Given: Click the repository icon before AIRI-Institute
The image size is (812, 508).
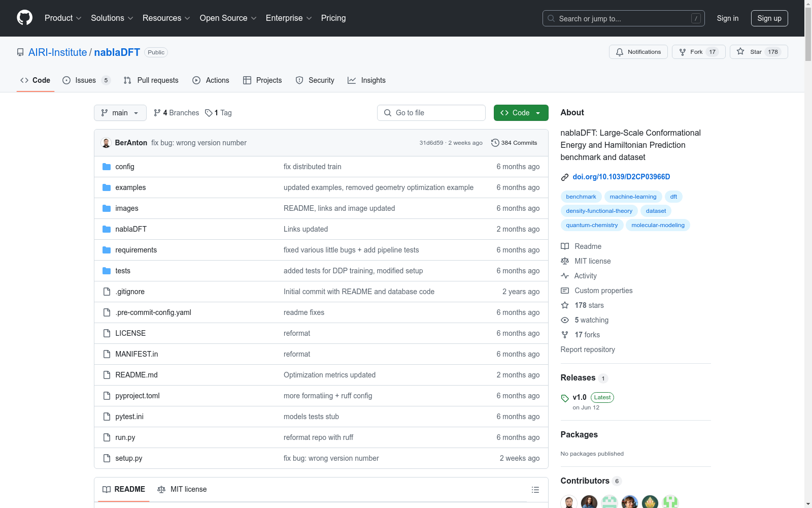Looking at the screenshot, I should point(20,52).
